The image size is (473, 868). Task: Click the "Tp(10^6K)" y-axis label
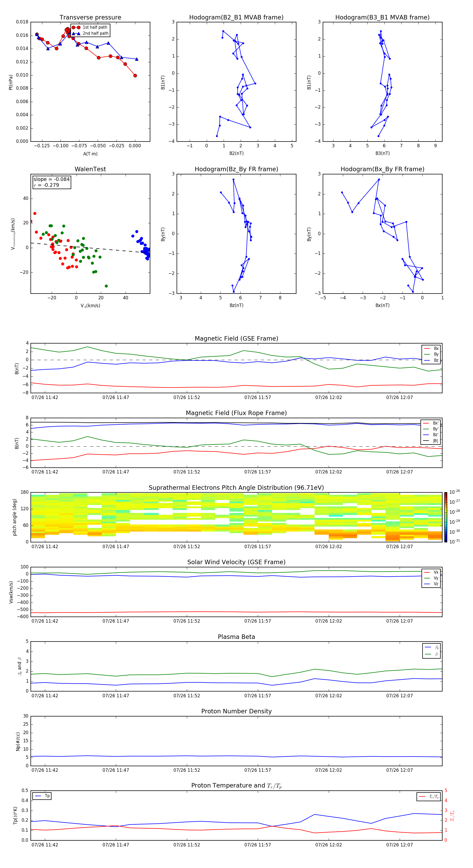15,815
